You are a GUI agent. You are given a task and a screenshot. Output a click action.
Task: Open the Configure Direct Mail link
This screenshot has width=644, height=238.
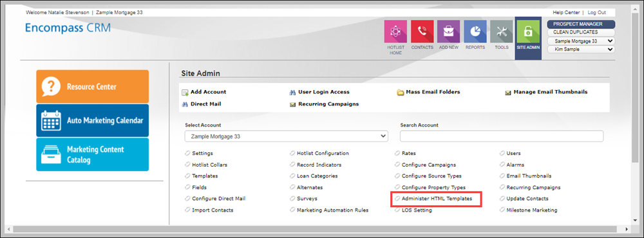point(218,199)
